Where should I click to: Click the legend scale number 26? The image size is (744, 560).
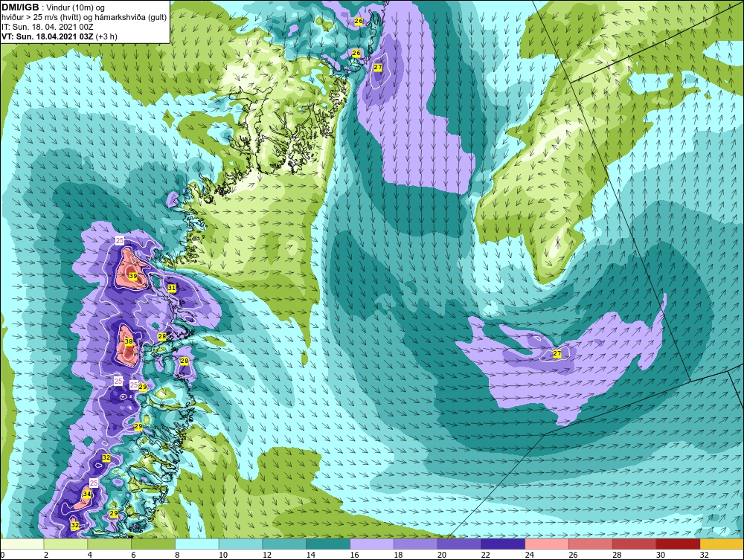pos(573,556)
